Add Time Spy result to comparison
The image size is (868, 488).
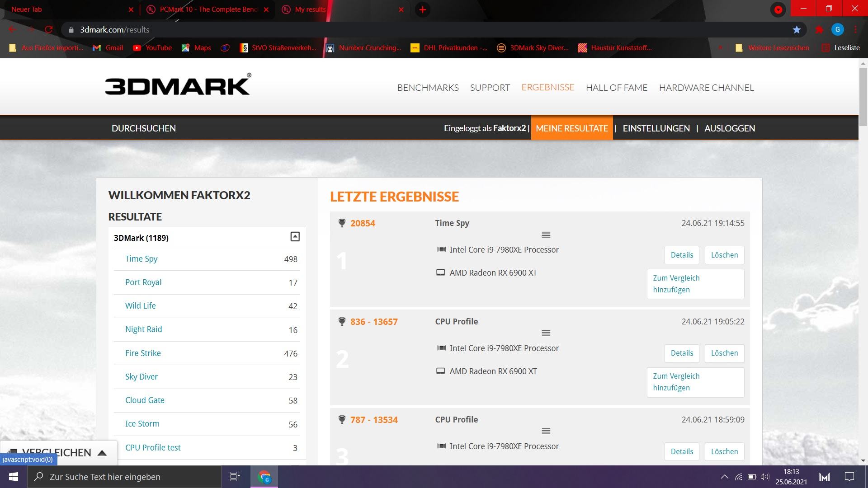click(695, 284)
